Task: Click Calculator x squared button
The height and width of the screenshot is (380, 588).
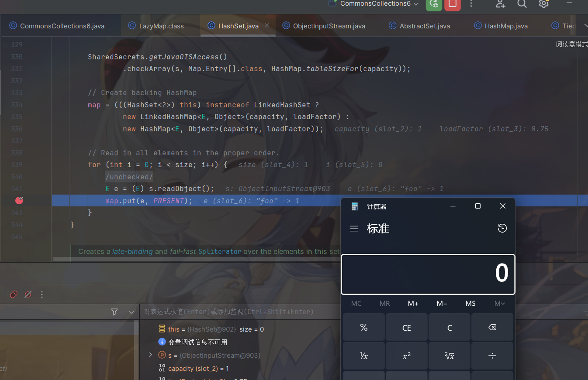Action: pyautogui.click(x=407, y=356)
